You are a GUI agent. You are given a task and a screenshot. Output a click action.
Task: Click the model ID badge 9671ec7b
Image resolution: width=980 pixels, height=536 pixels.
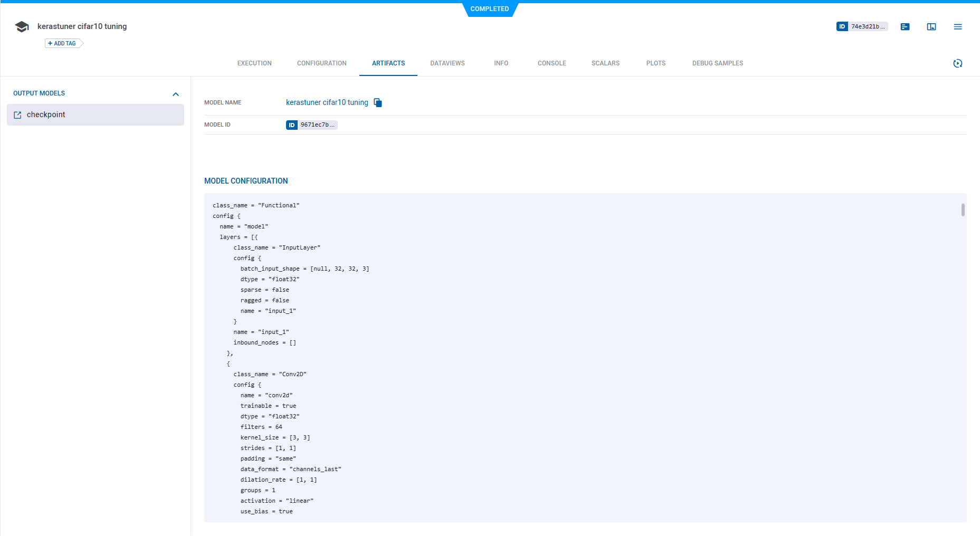click(x=311, y=125)
